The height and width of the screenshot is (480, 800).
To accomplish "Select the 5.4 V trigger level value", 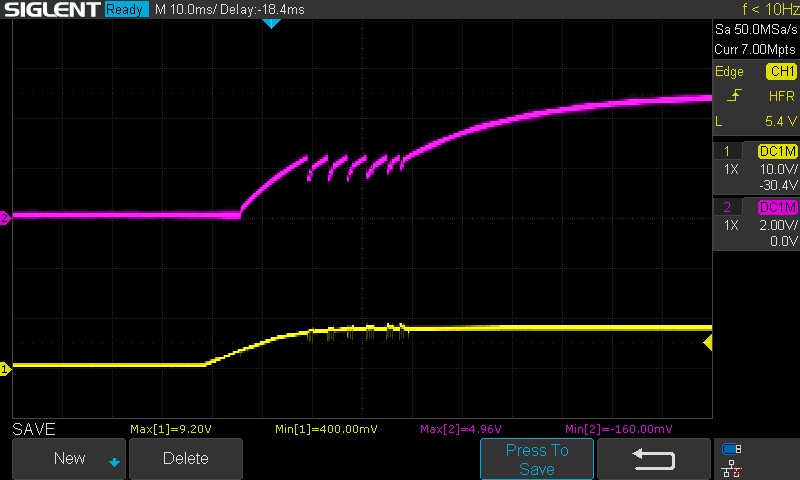I will coord(781,121).
